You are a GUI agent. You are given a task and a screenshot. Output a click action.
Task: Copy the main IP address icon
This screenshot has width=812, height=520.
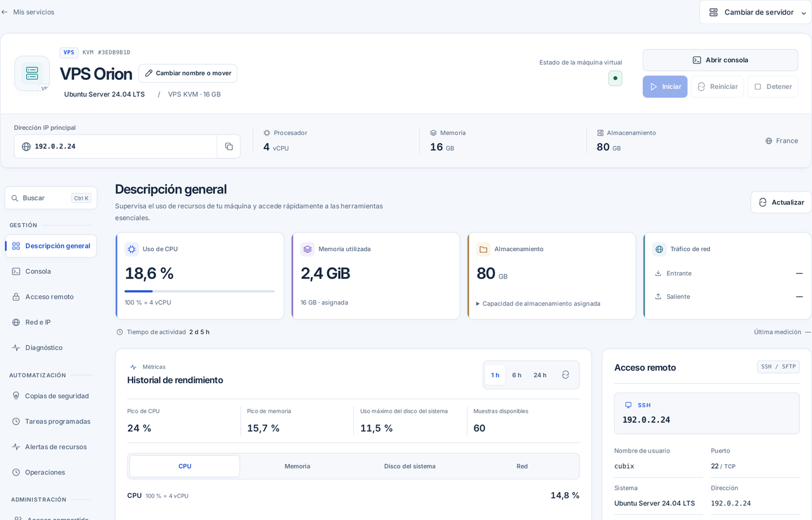pyautogui.click(x=228, y=146)
